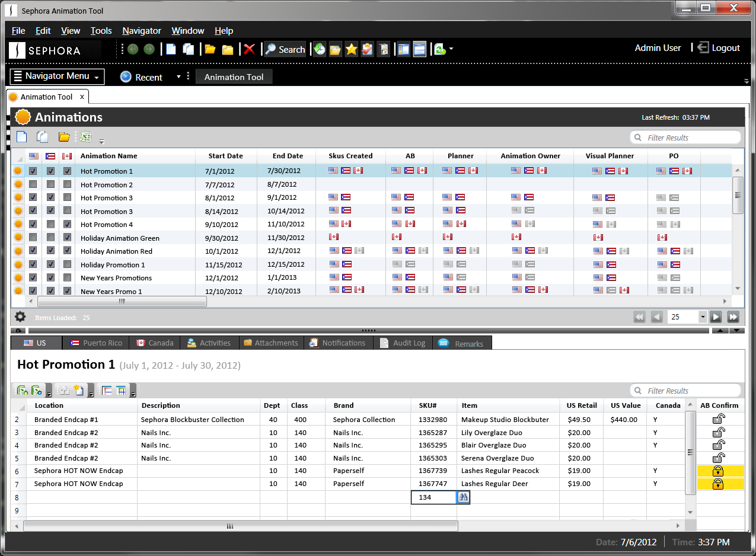Screen dimensions: 756x556
Task: Toggle Puerto Rico checkbox for Holiday Animation Red
Action: pyautogui.click(x=50, y=251)
